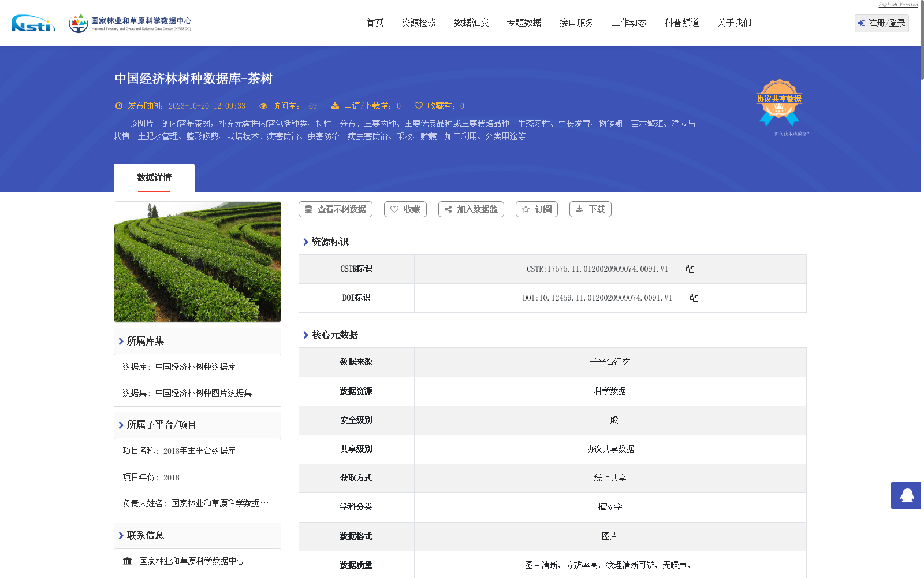Open the QQ customer service chat icon
Image resolution: width=924 pixels, height=578 pixels.
pyautogui.click(x=906, y=495)
